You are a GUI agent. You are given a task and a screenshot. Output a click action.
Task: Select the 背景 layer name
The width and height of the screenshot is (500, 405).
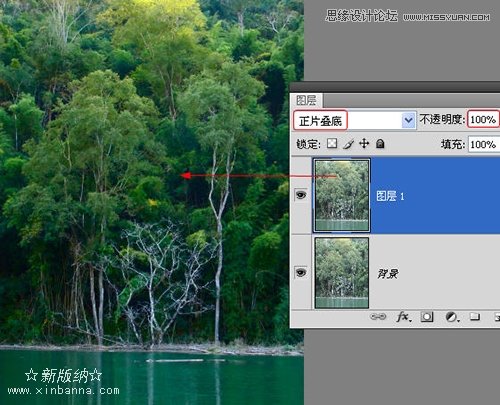[388, 274]
